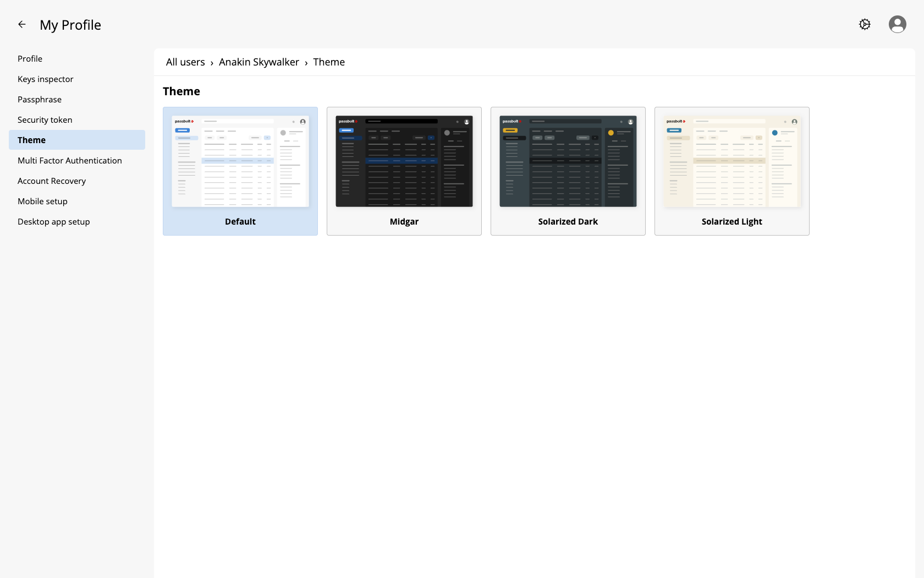Click the Theme section heading
924x578 pixels.
pos(182,91)
